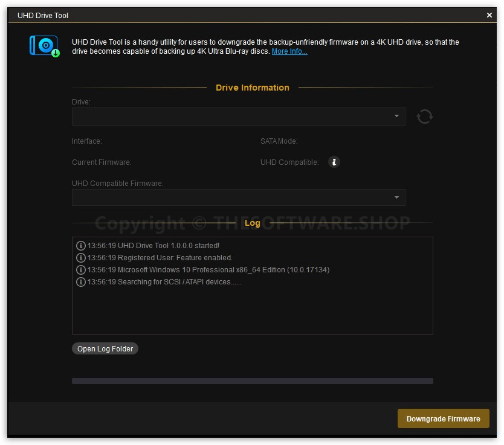Image resolution: width=504 pixels, height=445 pixels.
Task: Click the 'SATA Mode:' label
Action: point(279,141)
